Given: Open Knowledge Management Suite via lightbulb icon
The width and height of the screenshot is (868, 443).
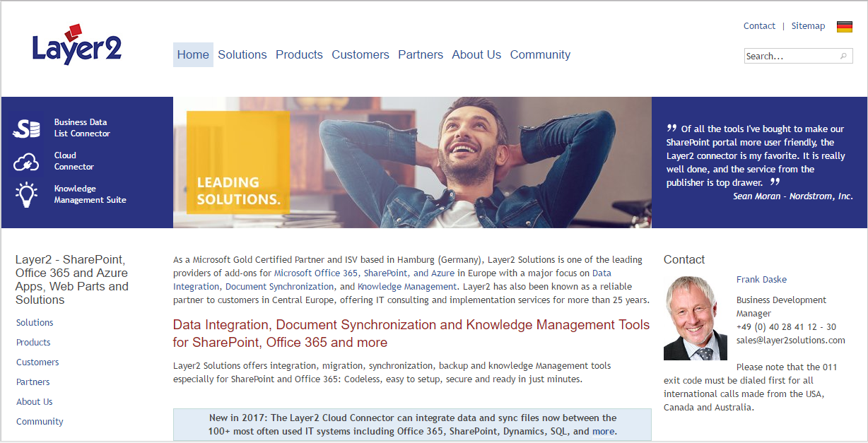Looking at the screenshot, I should pyautogui.click(x=25, y=194).
